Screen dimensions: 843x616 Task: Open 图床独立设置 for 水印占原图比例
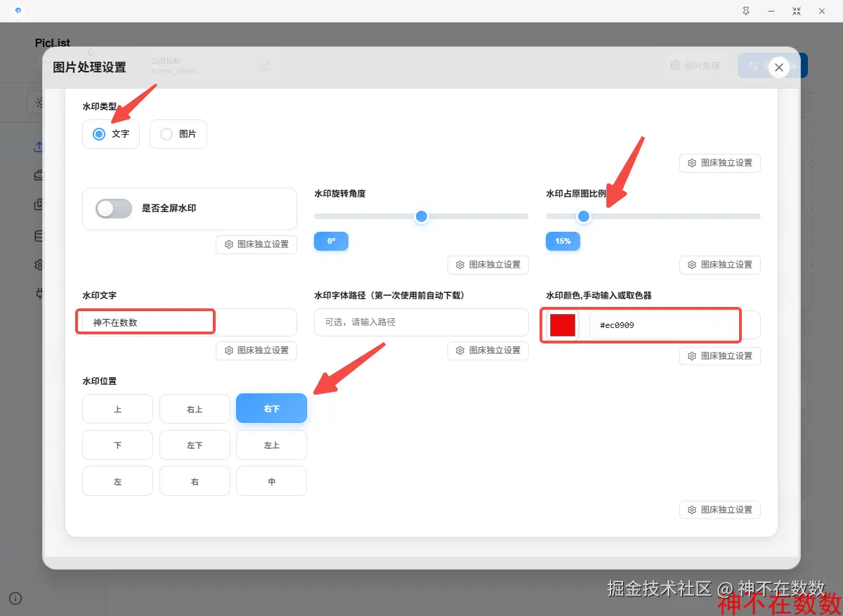(720, 265)
